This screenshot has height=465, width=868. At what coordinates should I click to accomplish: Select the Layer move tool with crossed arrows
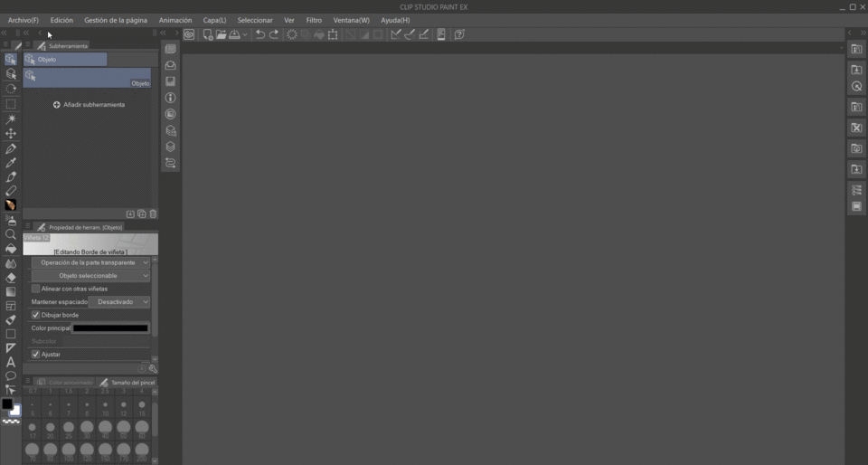click(x=11, y=133)
